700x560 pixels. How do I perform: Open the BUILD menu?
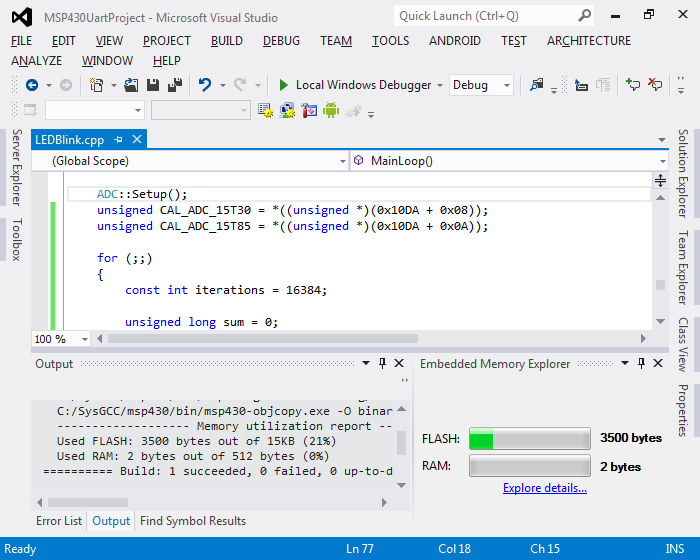[227, 41]
